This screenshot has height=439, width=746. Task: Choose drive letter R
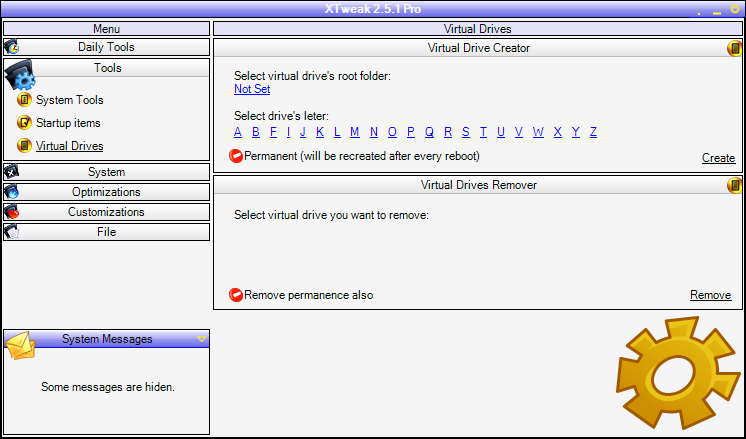coord(448,132)
